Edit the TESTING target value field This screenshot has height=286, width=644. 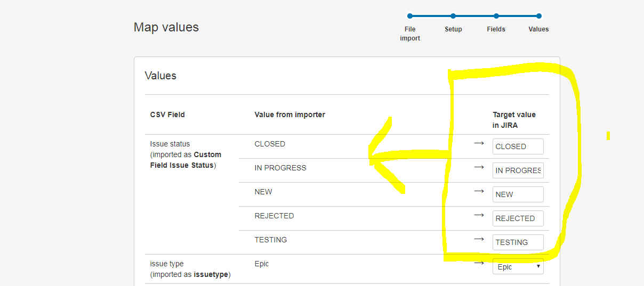pos(518,242)
